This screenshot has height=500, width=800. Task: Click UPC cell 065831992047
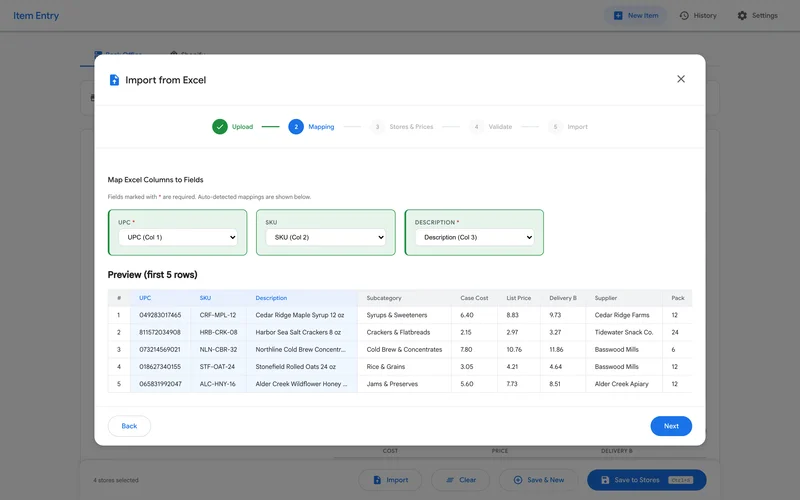click(160, 384)
